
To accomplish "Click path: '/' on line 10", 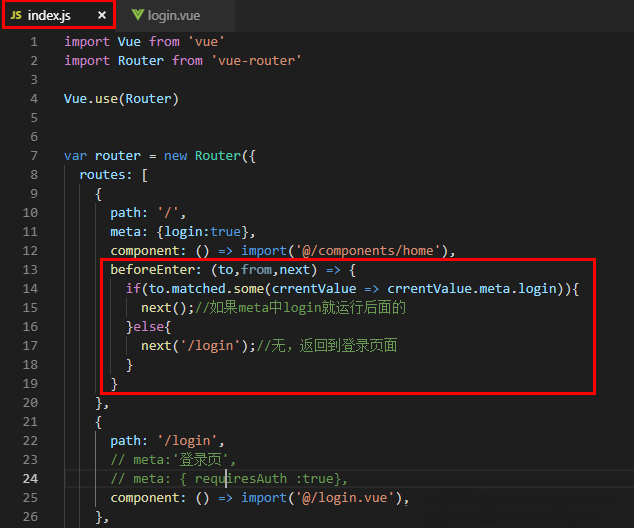I will (148, 213).
